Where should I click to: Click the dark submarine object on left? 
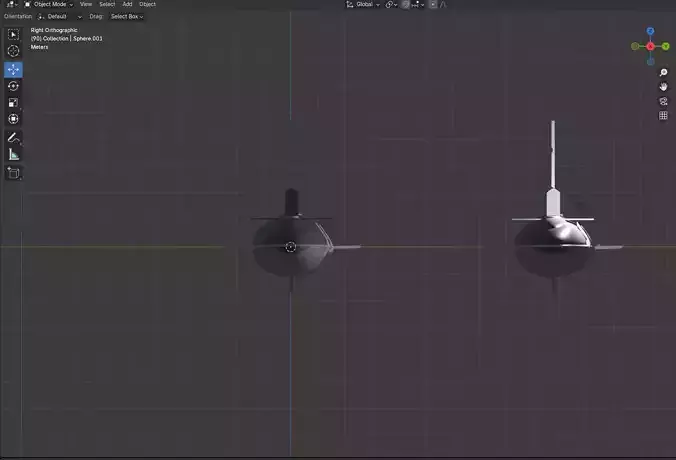(x=290, y=246)
